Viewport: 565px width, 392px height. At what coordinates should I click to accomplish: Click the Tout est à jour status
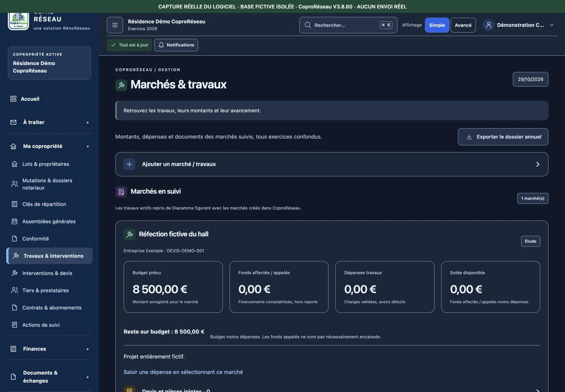coord(129,45)
